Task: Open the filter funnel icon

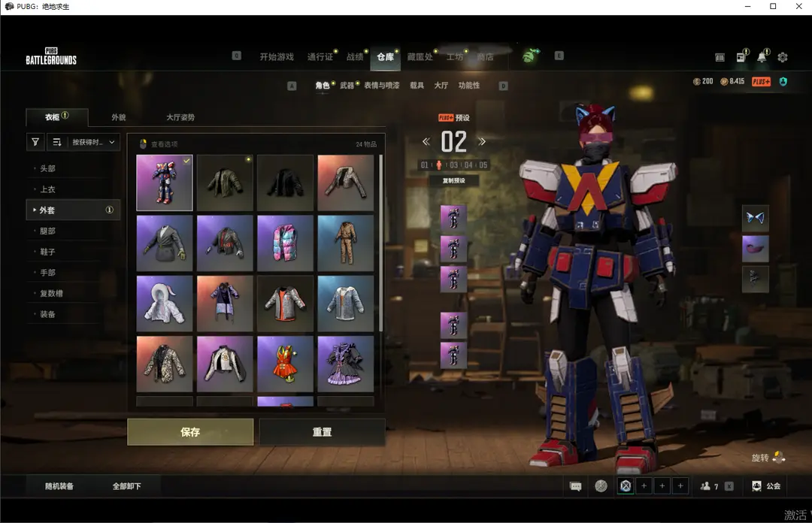Action: 35,142
